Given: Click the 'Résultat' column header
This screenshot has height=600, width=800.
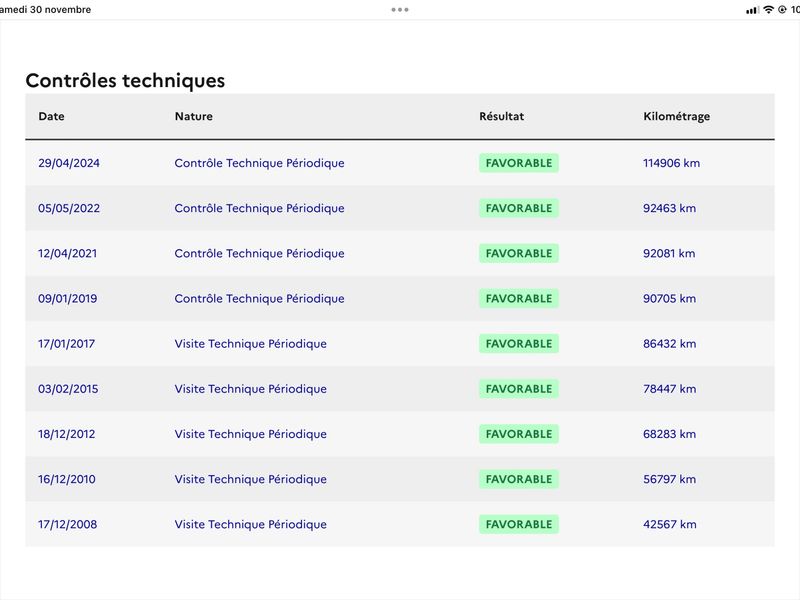Looking at the screenshot, I should pyautogui.click(x=501, y=116).
